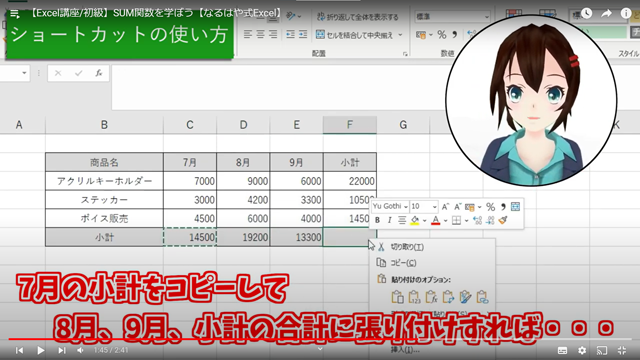Click the Format Painter brush icon
The width and height of the screenshot is (640, 360).
[503, 220]
